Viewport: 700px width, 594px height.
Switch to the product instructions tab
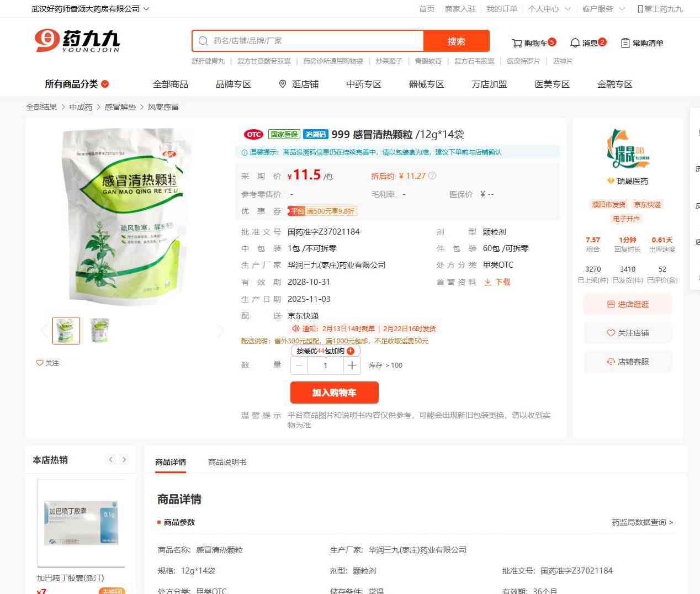pyautogui.click(x=227, y=462)
